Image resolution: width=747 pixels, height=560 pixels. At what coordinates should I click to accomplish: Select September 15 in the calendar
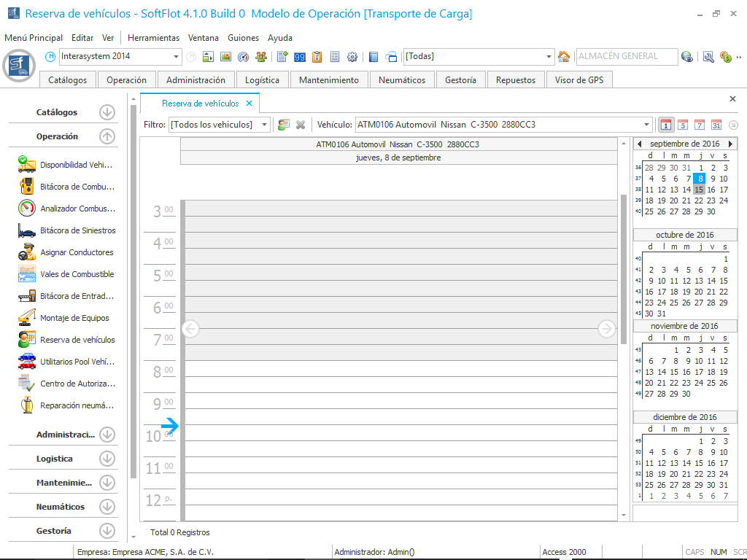pyautogui.click(x=700, y=190)
